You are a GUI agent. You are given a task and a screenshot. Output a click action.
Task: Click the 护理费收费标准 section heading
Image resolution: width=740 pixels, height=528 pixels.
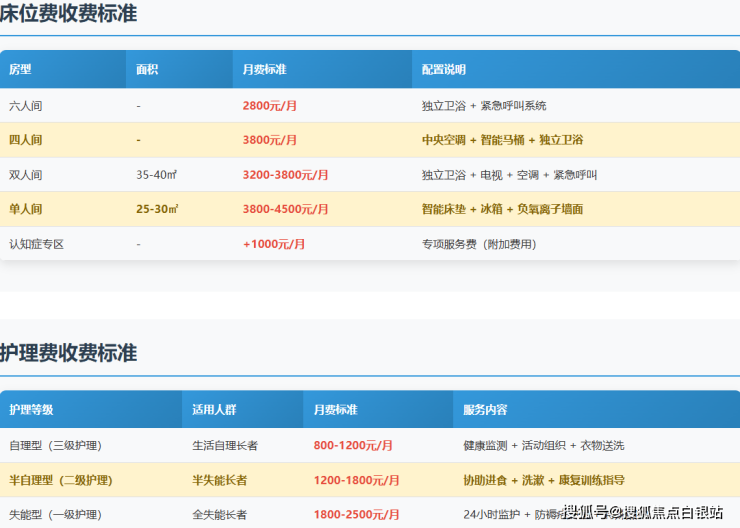[69, 353]
